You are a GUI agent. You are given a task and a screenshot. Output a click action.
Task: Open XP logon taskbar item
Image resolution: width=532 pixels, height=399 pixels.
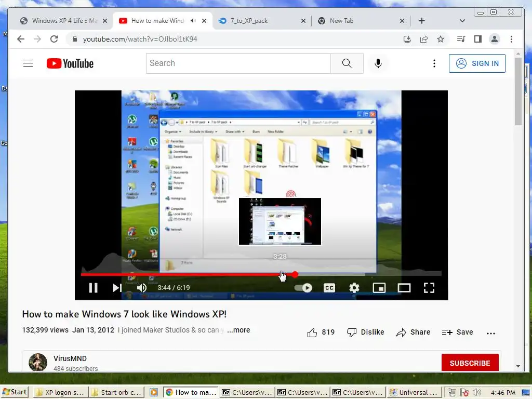point(61,393)
